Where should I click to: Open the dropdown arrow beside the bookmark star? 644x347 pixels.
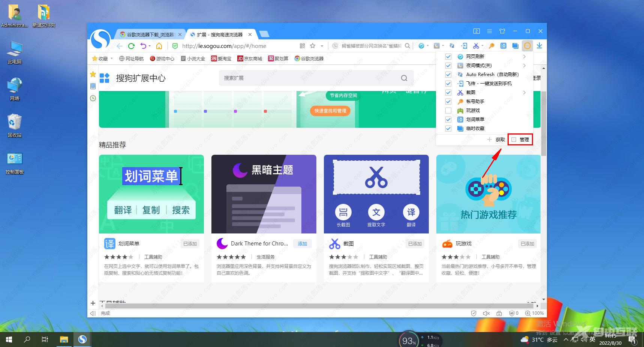pyautogui.click(x=322, y=46)
